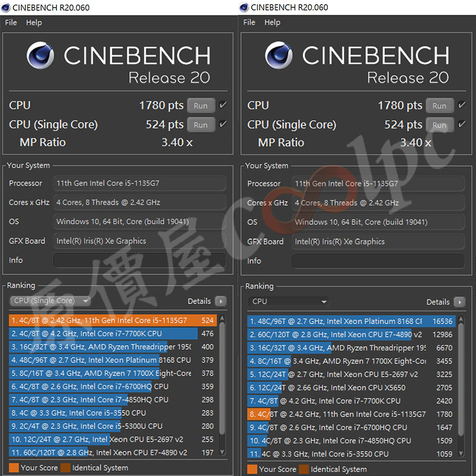Click the empty Info field in right window
The width and height of the screenshot is (476, 476).
pyautogui.click(x=378, y=261)
